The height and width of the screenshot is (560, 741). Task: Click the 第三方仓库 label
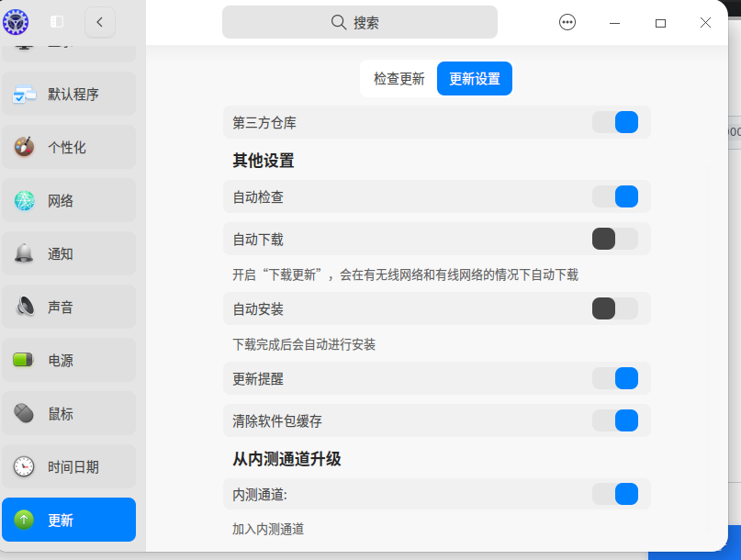click(264, 123)
